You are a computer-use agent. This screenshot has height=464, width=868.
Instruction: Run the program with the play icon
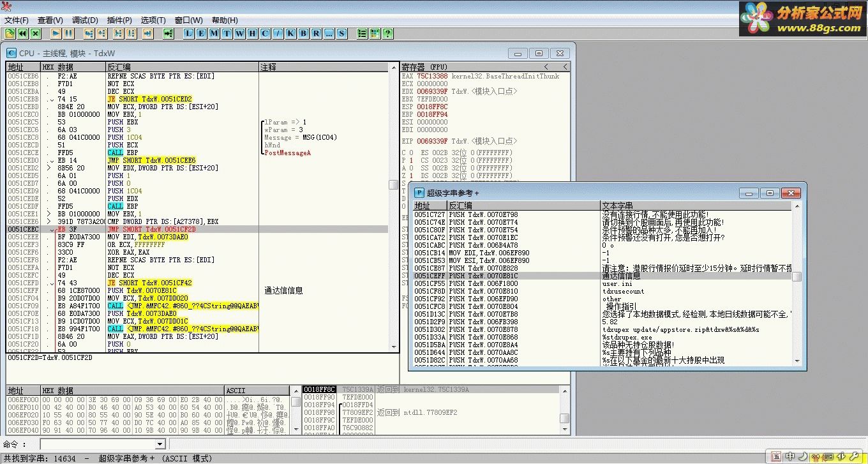pyautogui.click(x=56, y=33)
